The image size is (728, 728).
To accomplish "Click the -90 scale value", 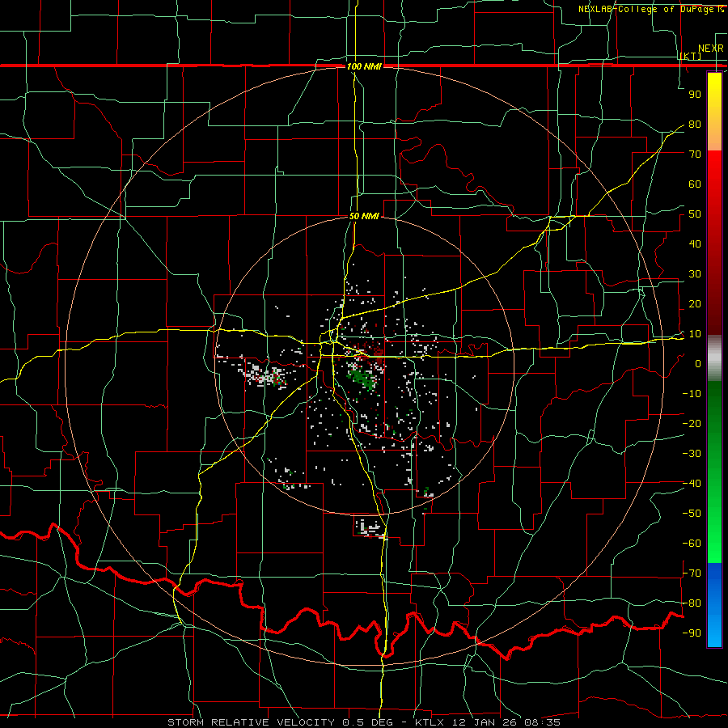I will (692, 633).
